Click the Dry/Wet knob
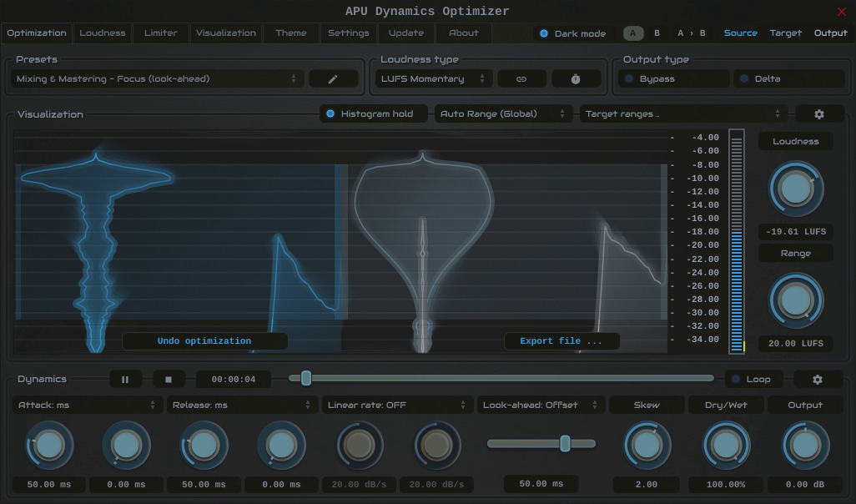The image size is (856, 504). [x=726, y=446]
